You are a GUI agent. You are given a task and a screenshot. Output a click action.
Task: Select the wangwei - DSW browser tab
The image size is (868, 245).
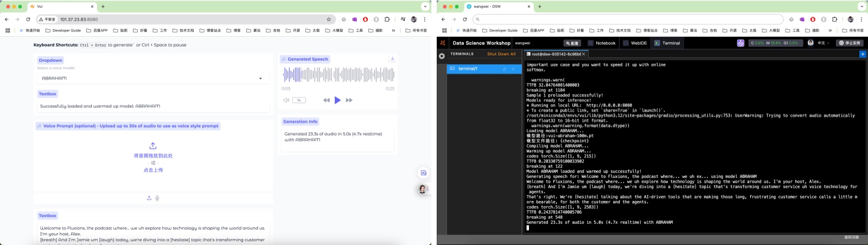pos(499,7)
